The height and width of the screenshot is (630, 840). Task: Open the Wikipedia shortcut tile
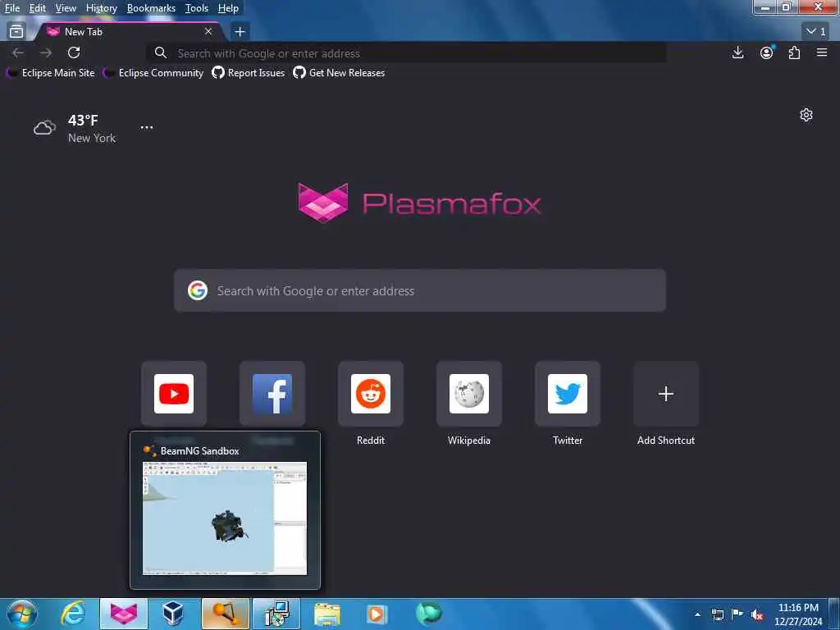click(468, 394)
